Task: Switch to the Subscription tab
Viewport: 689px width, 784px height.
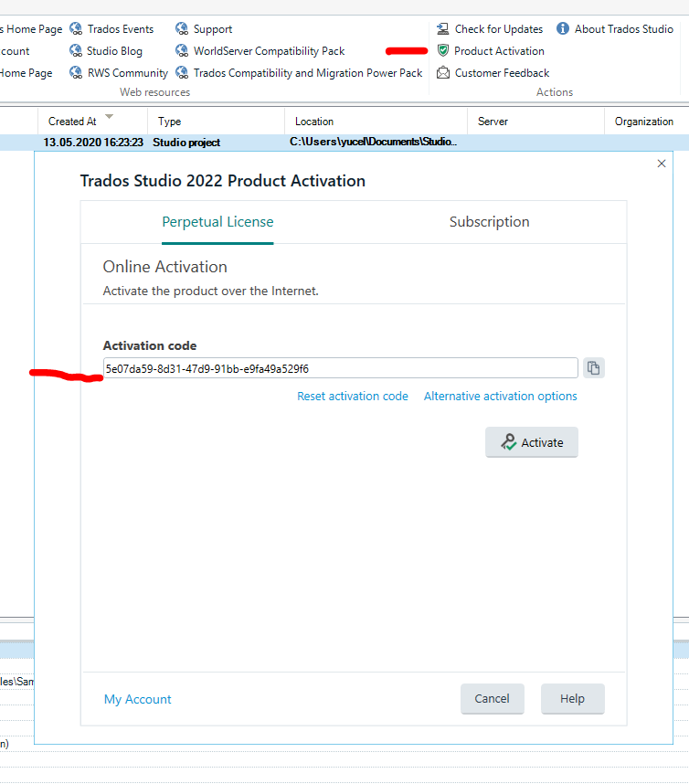Action: point(489,221)
